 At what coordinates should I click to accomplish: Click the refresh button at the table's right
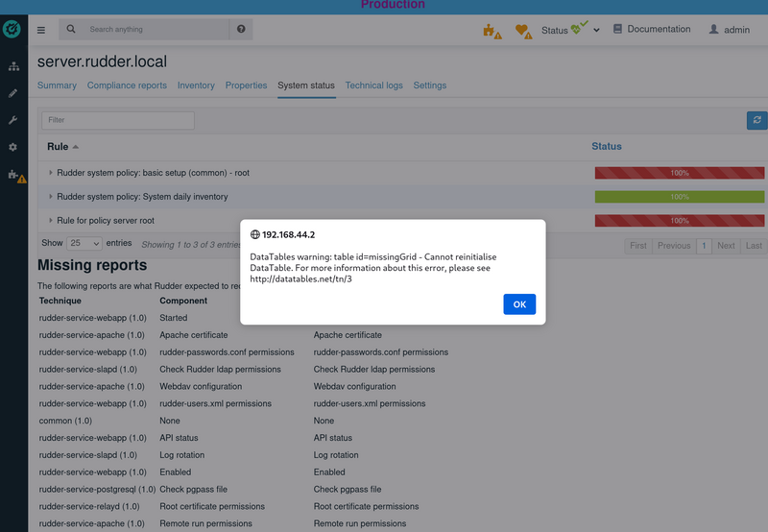click(x=756, y=120)
